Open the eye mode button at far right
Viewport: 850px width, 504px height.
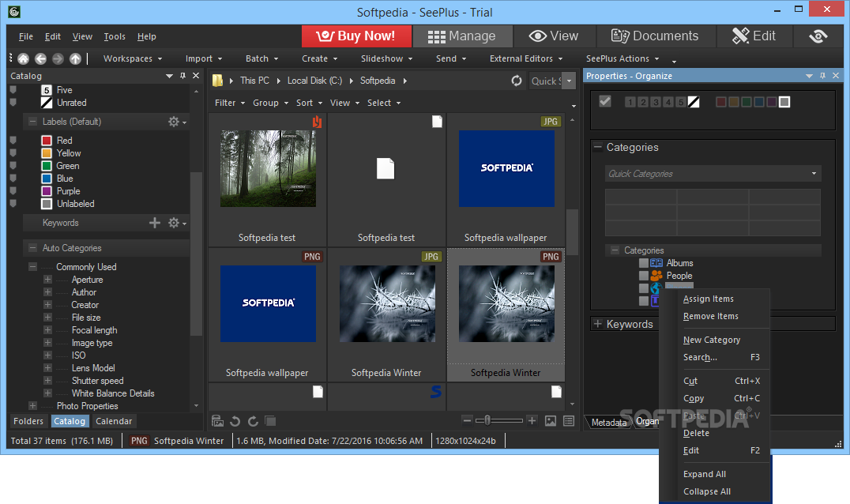pyautogui.click(x=818, y=36)
